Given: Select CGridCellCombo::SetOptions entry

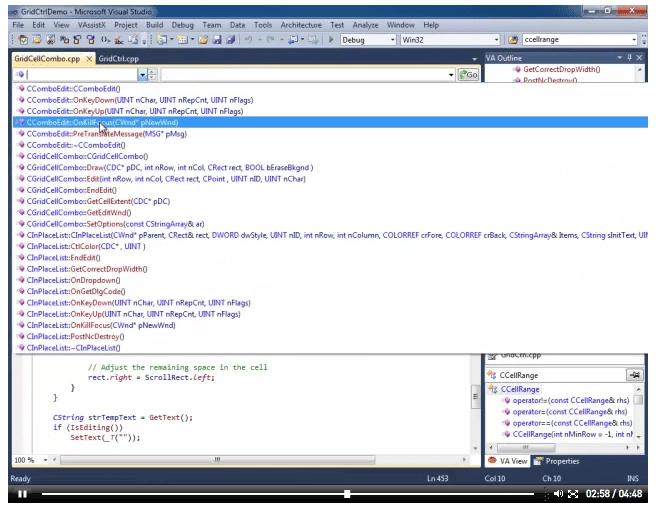Looking at the screenshot, I should tap(115, 224).
